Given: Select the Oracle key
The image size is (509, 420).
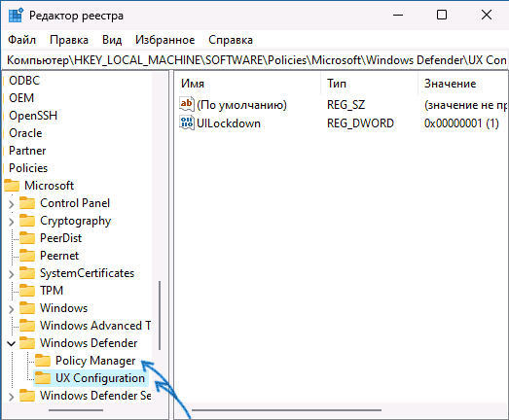Looking at the screenshot, I should coord(25,133).
